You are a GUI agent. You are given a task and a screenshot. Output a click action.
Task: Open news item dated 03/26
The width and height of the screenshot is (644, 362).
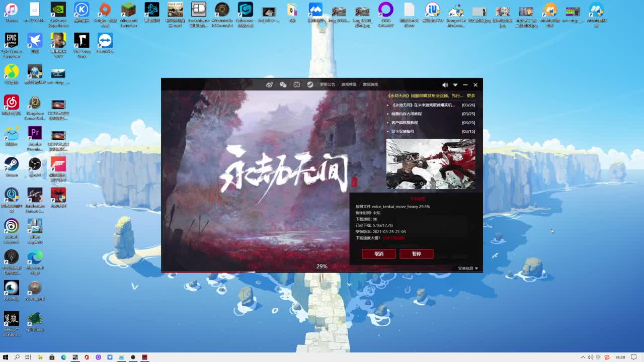pyautogui.click(x=431, y=105)
